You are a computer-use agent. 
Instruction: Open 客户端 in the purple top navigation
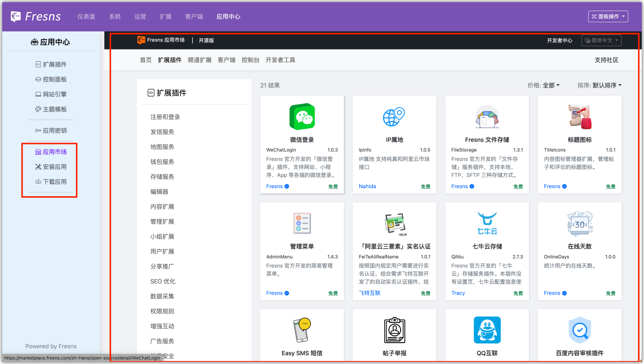click(x=194, y=16)
